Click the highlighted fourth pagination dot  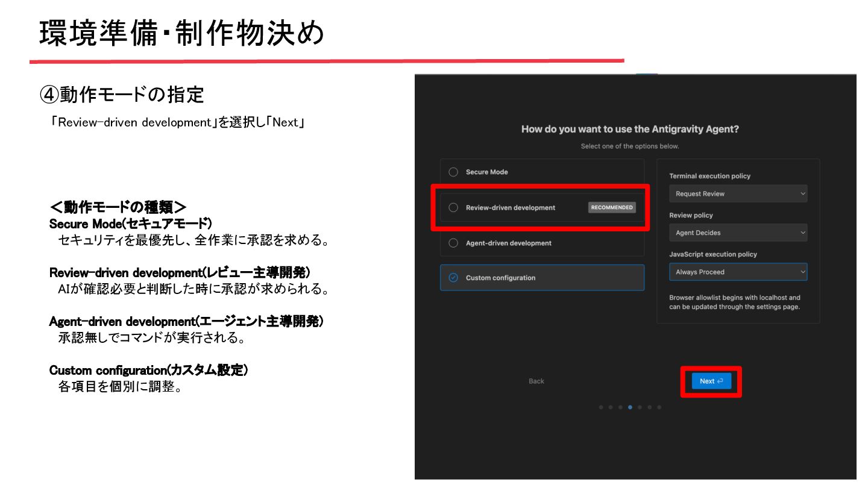pos(630,407)
